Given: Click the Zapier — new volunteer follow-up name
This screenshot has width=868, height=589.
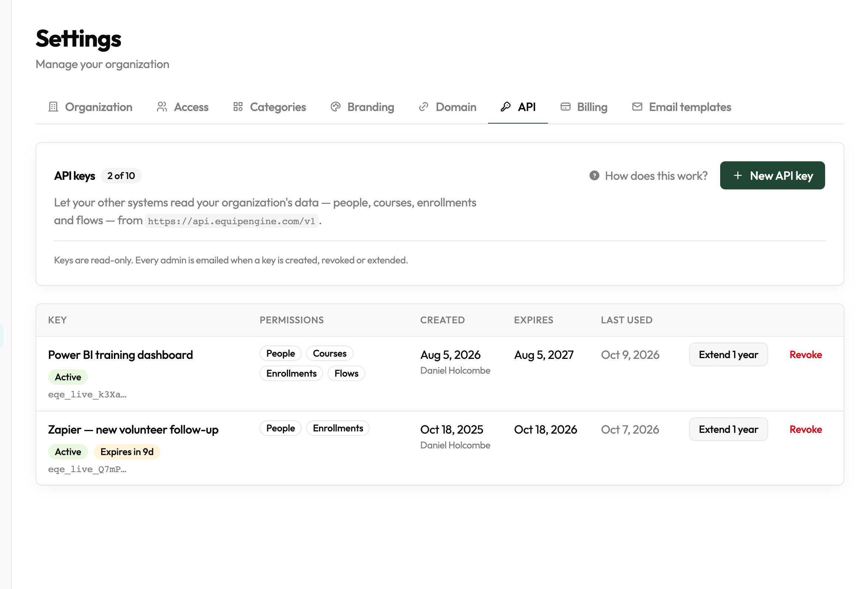Looking at the screenshot, I should (133, 430).
